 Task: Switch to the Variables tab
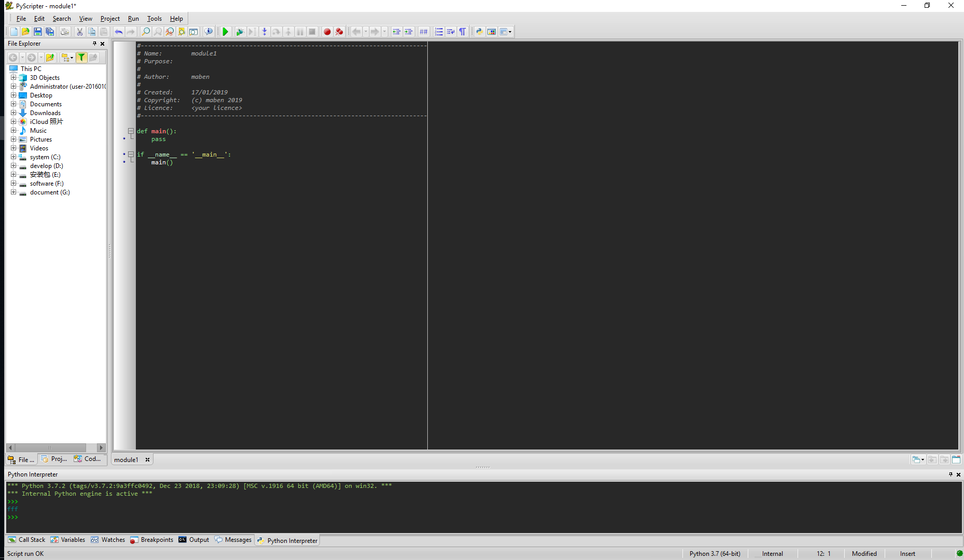tap(68, 540)
